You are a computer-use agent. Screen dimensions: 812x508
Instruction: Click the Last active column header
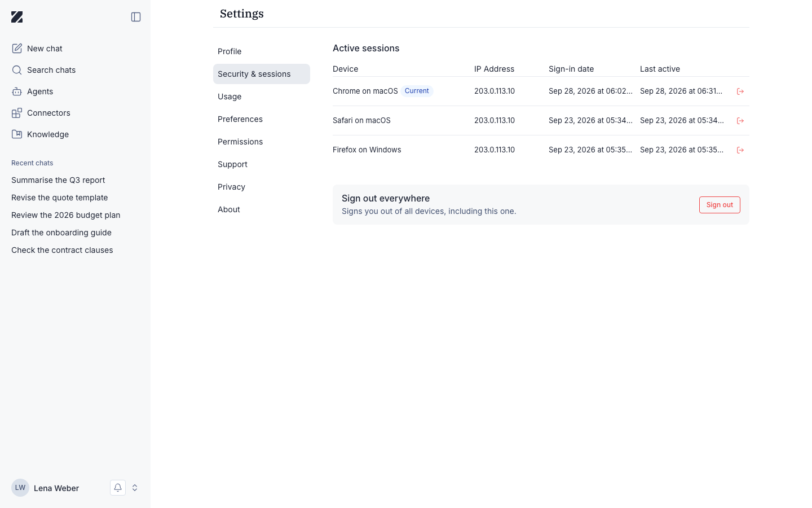pos(660,69)
